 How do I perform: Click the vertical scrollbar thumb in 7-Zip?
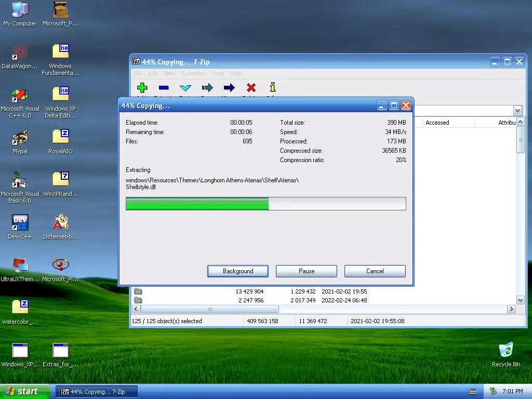tap(520, 140)
